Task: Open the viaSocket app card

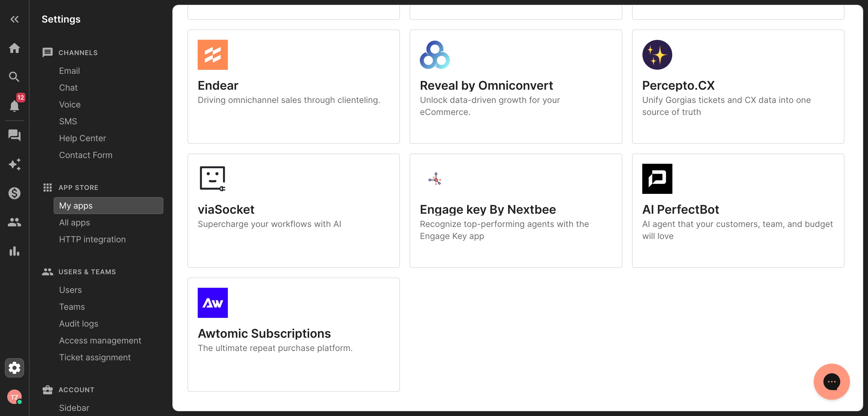Action: tap(294, 211)
